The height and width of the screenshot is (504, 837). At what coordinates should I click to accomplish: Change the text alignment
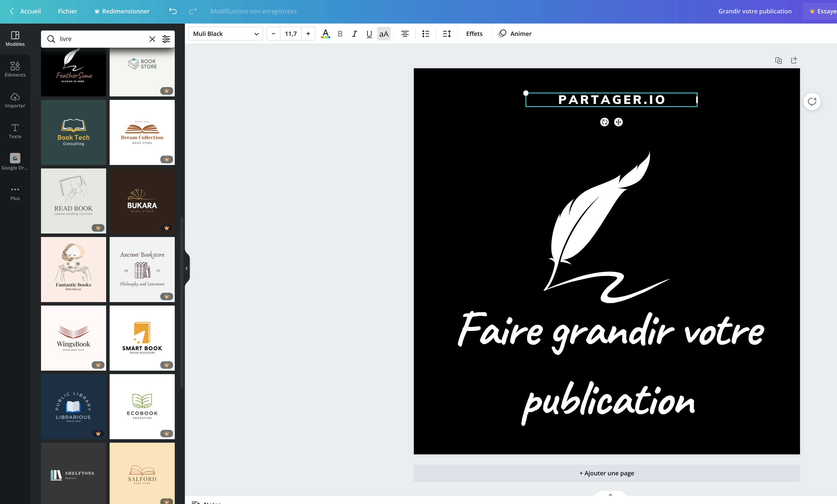405,33
